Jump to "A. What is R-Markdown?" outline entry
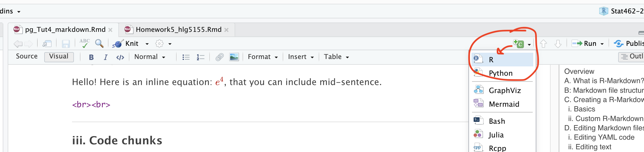Screen dimensions: 644x152 (604, 81)
